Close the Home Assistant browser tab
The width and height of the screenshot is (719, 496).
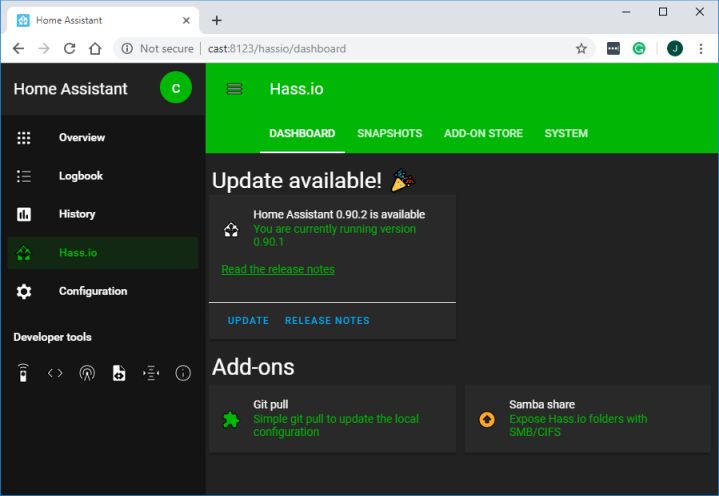pos(186,21)
